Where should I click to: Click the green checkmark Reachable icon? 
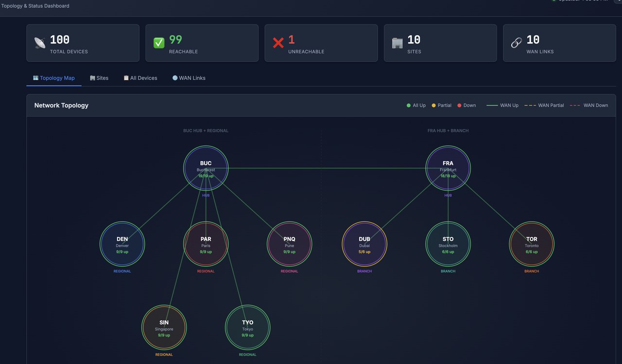pyautogui.click(x=159, y=43)
